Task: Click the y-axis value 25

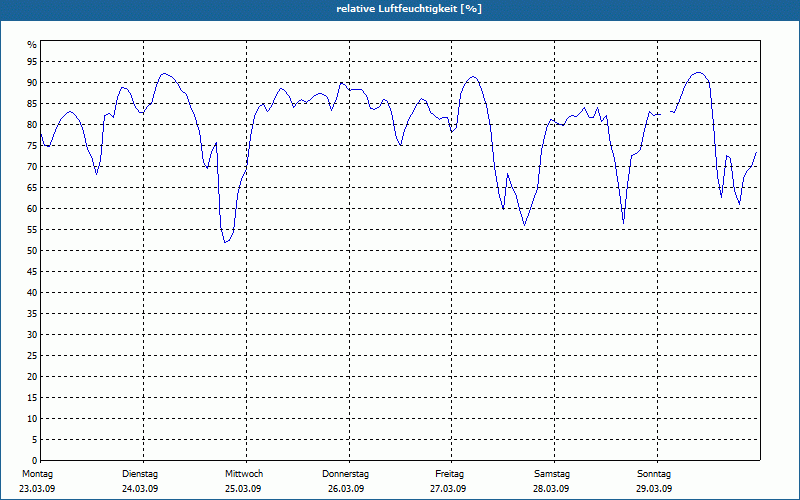Action: point(32,356)
